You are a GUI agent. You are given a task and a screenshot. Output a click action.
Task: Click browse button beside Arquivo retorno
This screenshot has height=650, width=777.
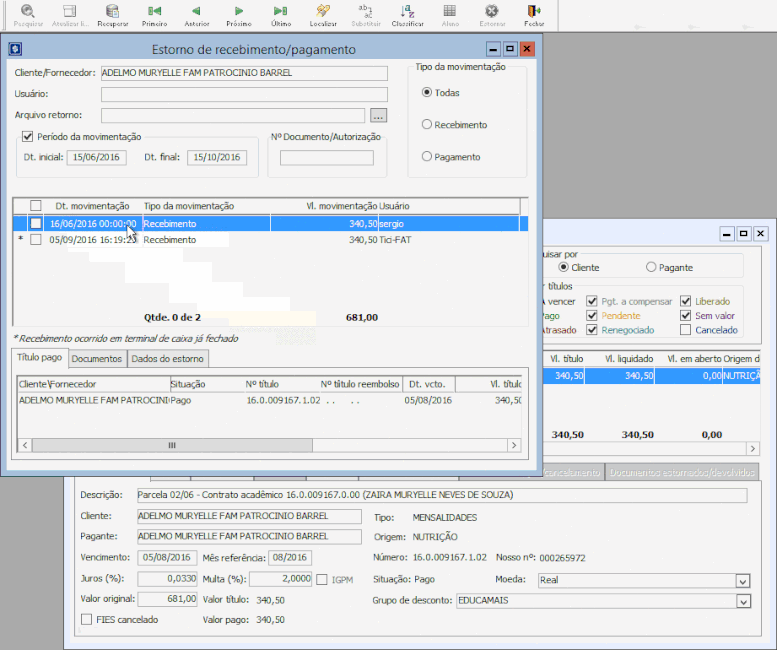point(377,115)
